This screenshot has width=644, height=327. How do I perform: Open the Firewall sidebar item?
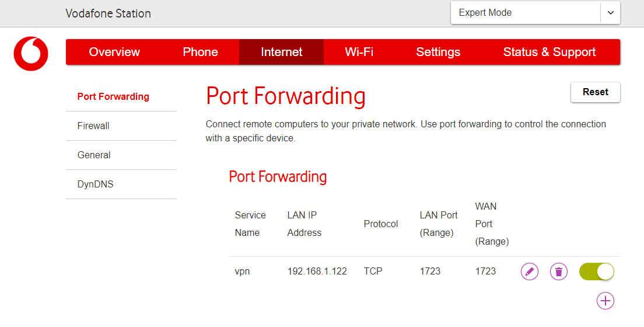pos(93,126)
